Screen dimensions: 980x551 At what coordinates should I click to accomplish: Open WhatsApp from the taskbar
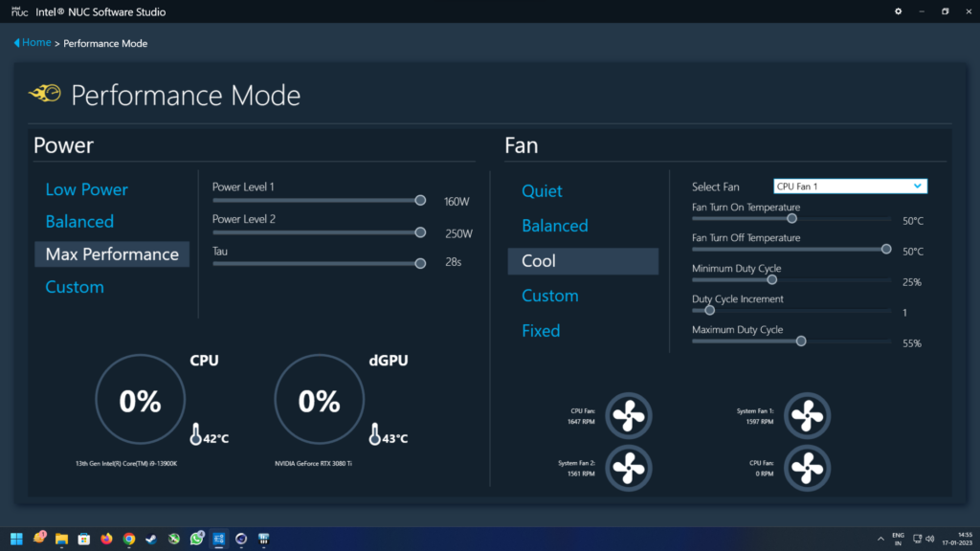coord(196,539)
